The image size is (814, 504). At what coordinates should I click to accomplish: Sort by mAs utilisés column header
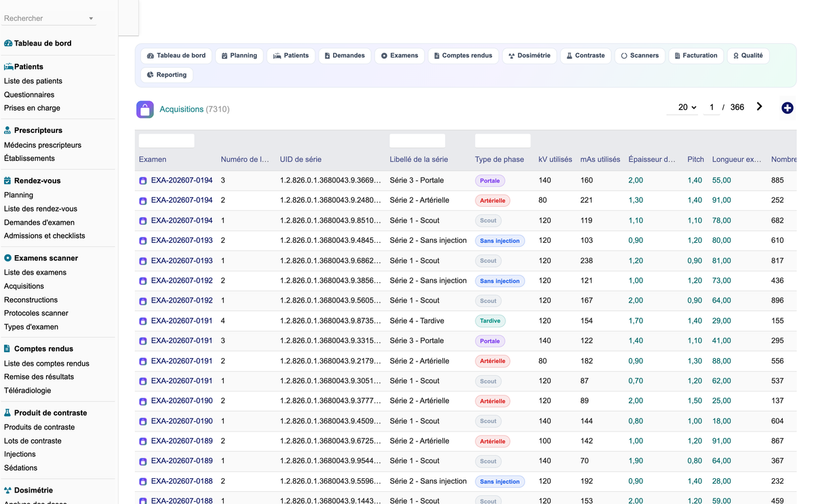click(600, 159)
